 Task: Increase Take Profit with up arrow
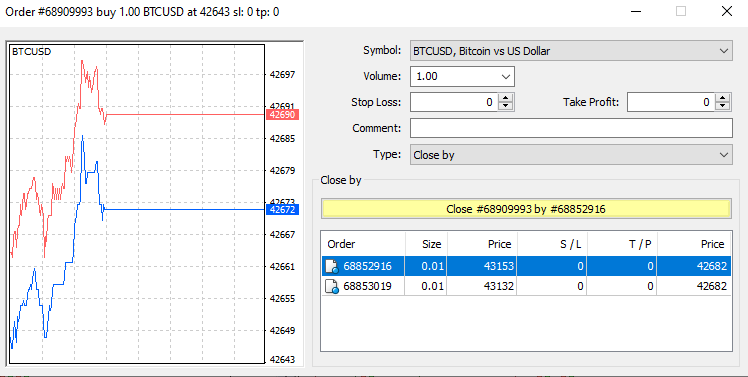(723, 98)
